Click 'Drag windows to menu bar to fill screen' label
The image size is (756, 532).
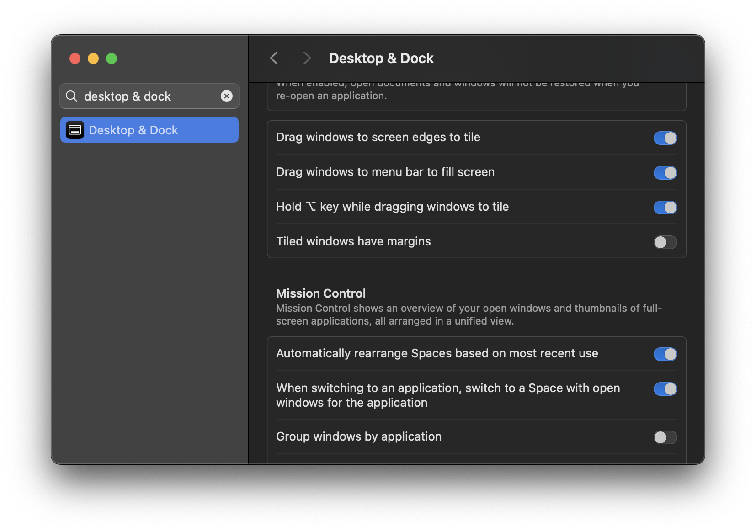coord(385,172)
